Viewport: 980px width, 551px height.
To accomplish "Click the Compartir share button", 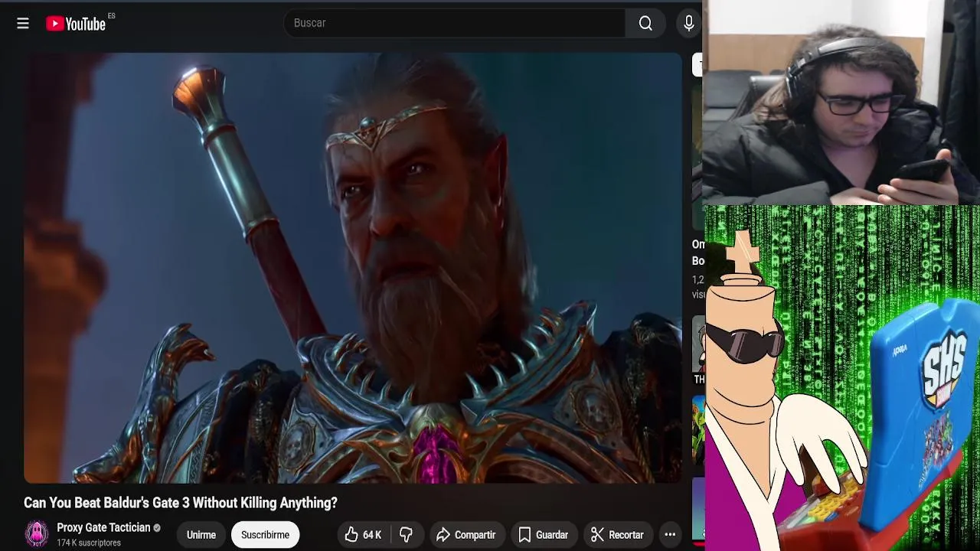I will point(465,535).
